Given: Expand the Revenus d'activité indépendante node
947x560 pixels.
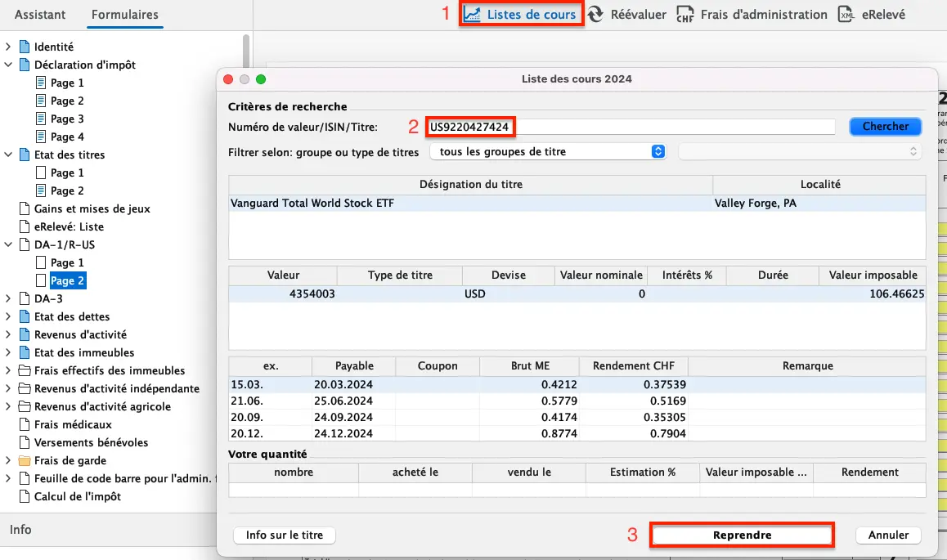Looking at the screenshot, I should 8,388.
